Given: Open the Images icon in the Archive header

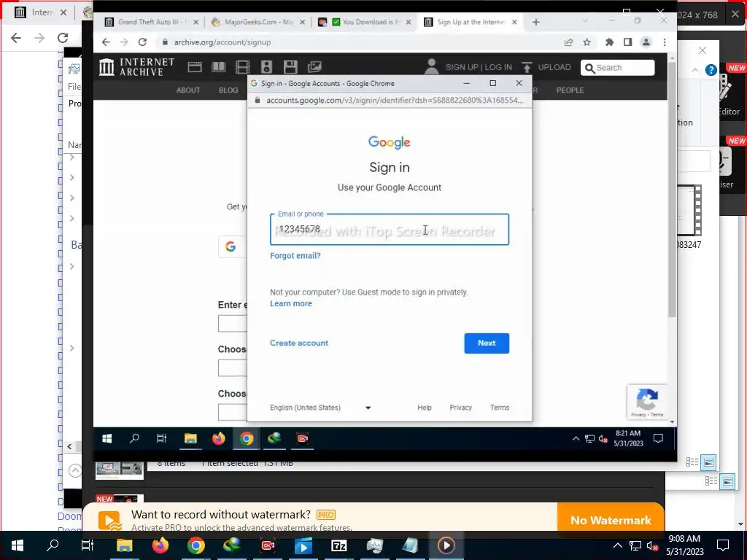Looking at the screenshot, I should click(x=314, y=67).
